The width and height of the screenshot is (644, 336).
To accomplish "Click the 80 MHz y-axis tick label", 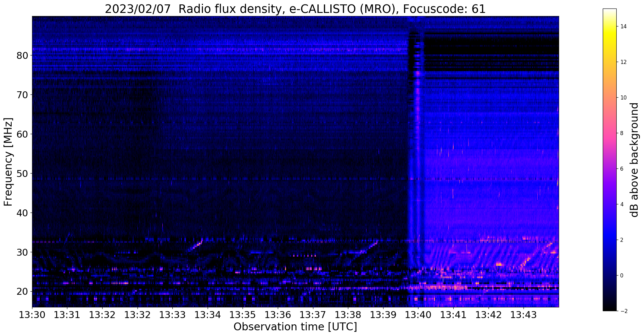I will point(22,56).
